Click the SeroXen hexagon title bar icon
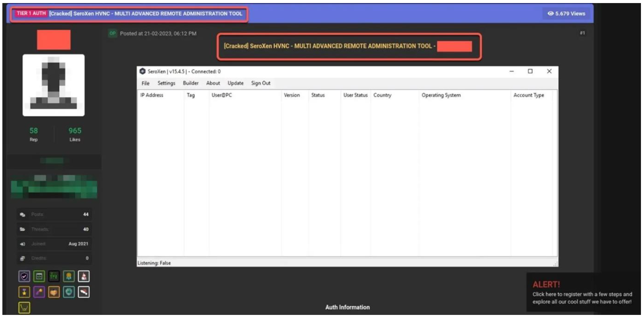This screenshot has width=644, height=320. tap(143, 72)
